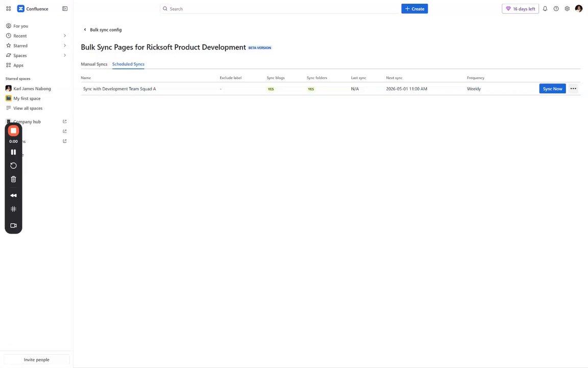Click View all spaces
Screen dimensions: 588x368
tap(28, 108)
